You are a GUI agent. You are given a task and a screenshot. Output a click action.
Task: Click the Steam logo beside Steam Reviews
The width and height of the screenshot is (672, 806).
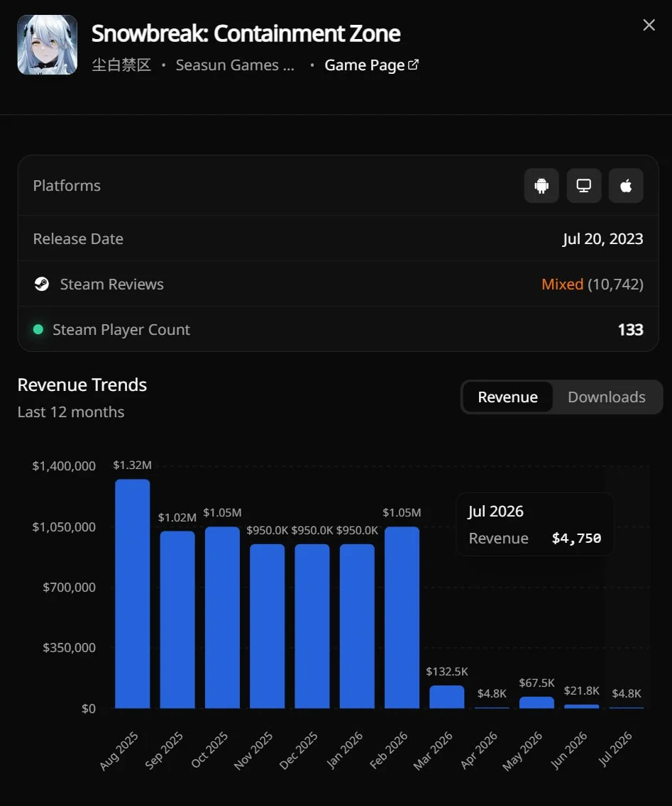pyautogui.click(x=42, y=284)
